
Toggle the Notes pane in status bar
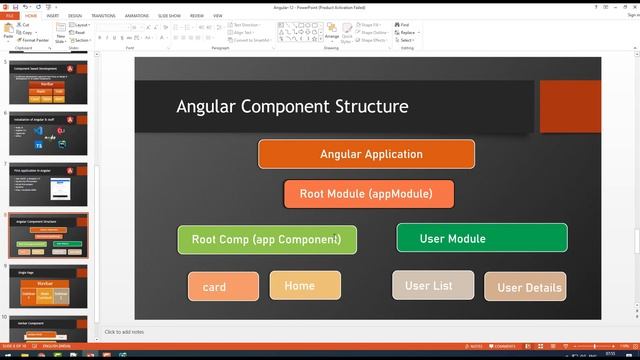point(473,346)
